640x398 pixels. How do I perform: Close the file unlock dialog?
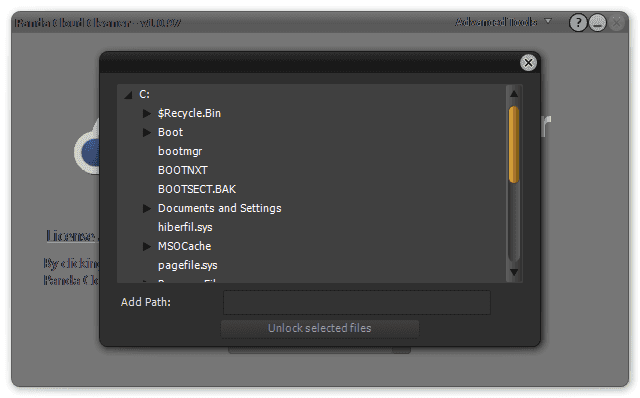click(528, 62)
